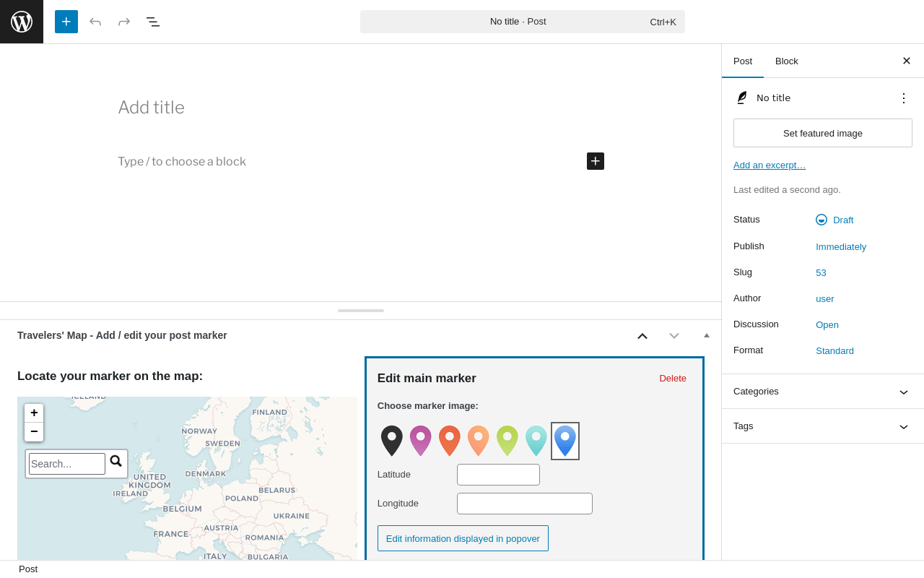The height and width of the screenshot is (578, 924).
Task: Collapse the Travelers' Map meta box
Action: [707, 335]
